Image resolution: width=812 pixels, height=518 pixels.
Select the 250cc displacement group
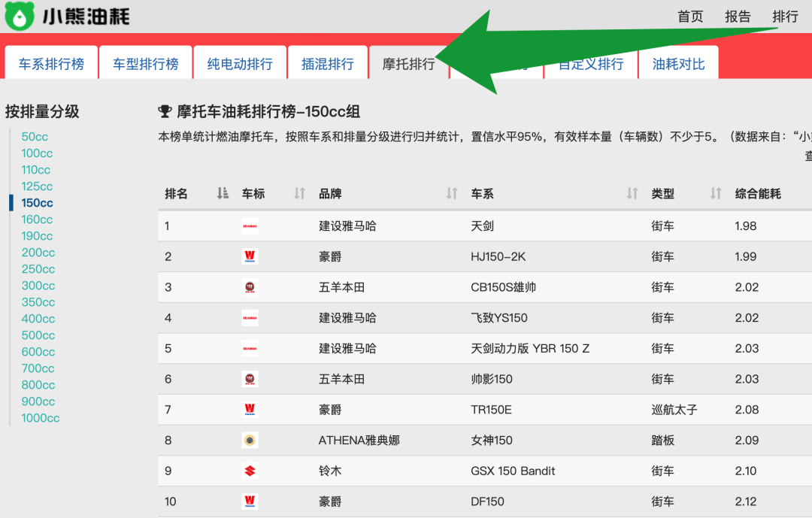(x=38, y=269)
